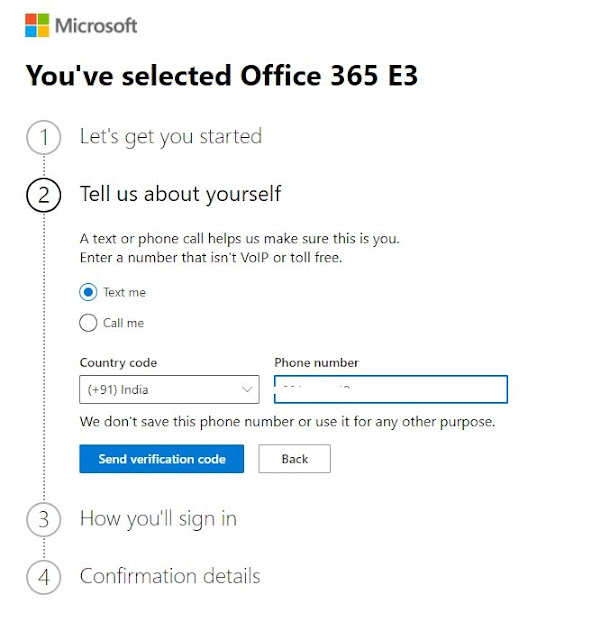Click the step 2 circle icon

pos(43,194)
